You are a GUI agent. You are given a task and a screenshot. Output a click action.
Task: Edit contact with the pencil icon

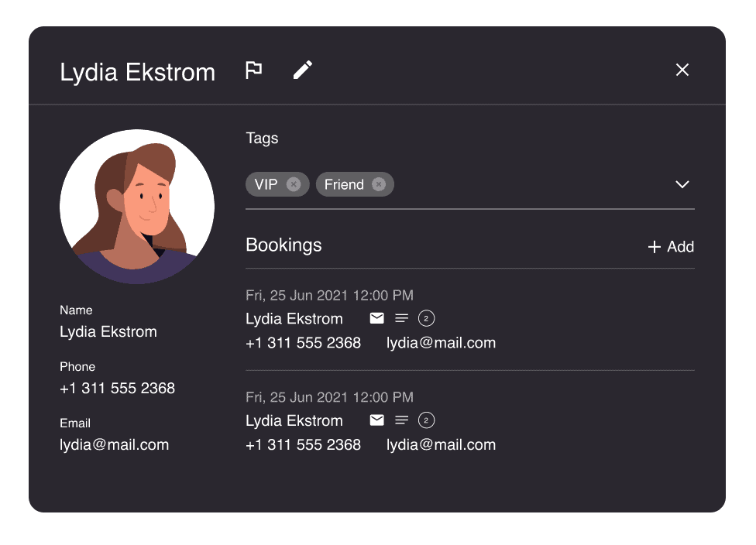pos(303,70)
